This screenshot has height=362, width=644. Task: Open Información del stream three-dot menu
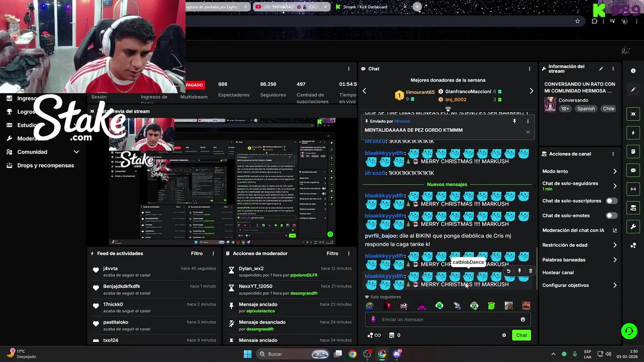coord(613,69)
